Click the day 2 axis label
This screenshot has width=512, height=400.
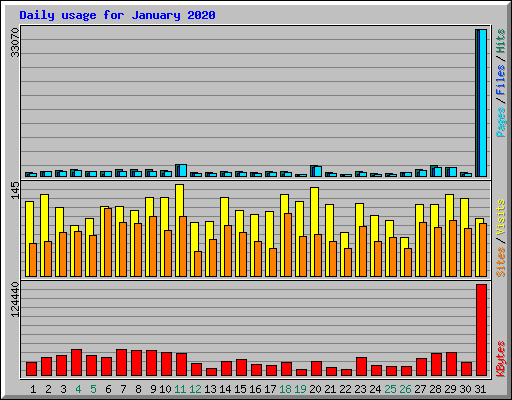pyautogui.click(x=48, y=389)
